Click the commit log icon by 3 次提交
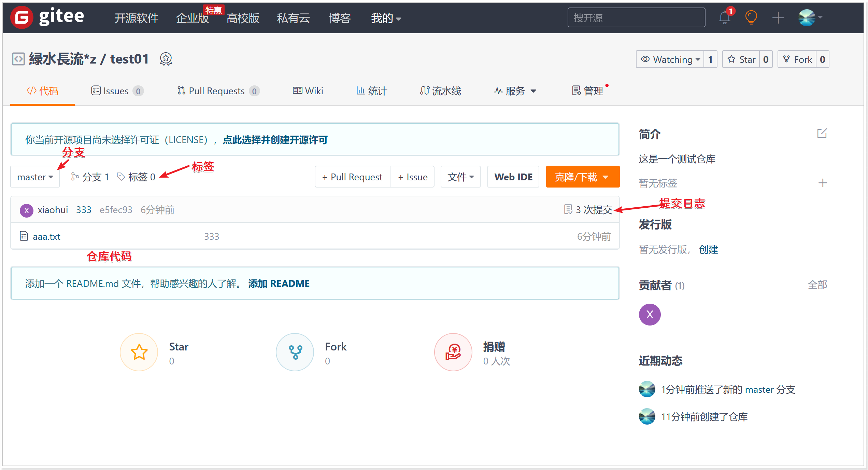This screenshot has width=868, height=470. point(568,209)
